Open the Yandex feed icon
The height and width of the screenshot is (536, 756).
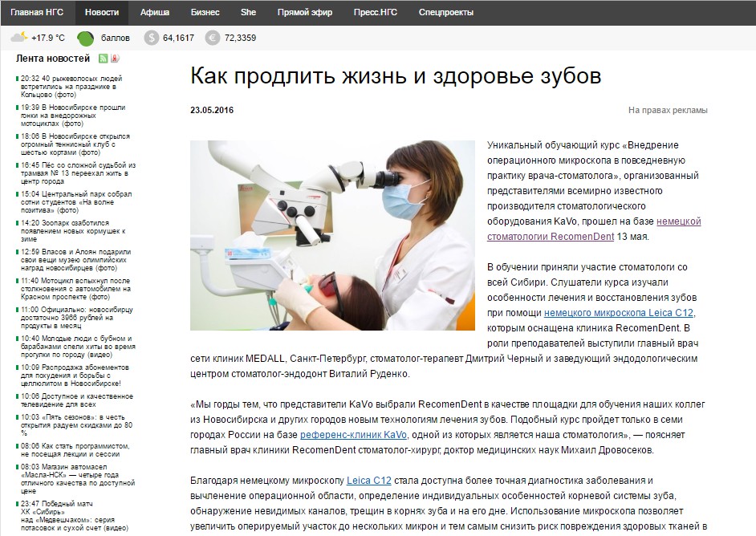[115, 59]
